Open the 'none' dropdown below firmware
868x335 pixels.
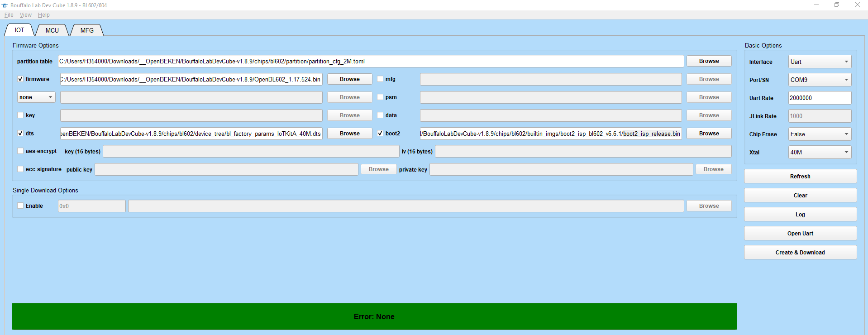[36, 97]
